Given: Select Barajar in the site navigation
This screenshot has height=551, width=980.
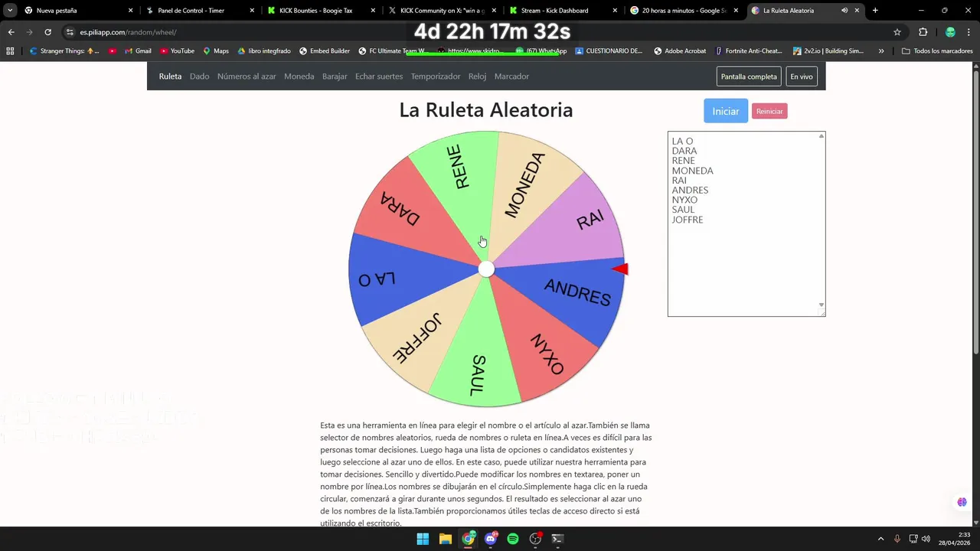Looking at the screenshot, I should click(x=335, y=77).
